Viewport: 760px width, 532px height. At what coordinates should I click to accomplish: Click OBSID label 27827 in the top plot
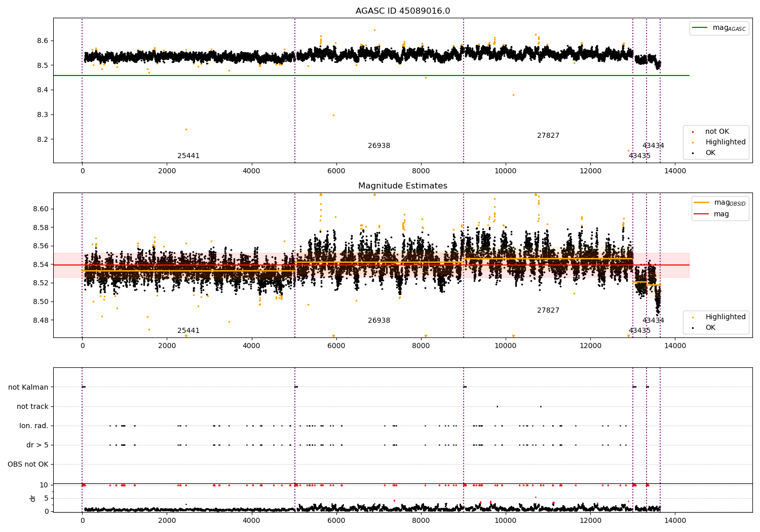pyautogui.click(x=548, y=136)
